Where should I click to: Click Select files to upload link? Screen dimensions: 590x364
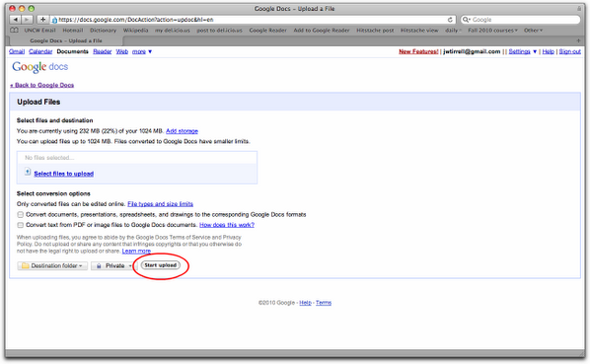click(63, 174)
